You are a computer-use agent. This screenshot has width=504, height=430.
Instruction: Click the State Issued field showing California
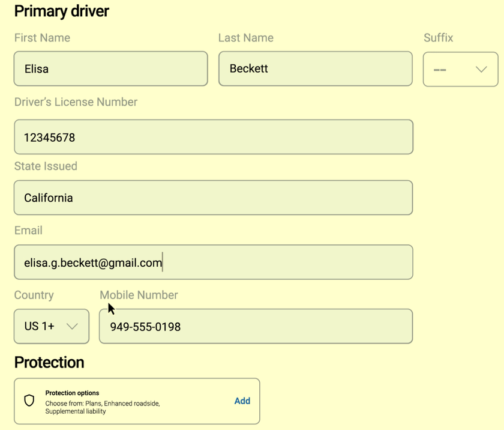(x=213, y=198)
